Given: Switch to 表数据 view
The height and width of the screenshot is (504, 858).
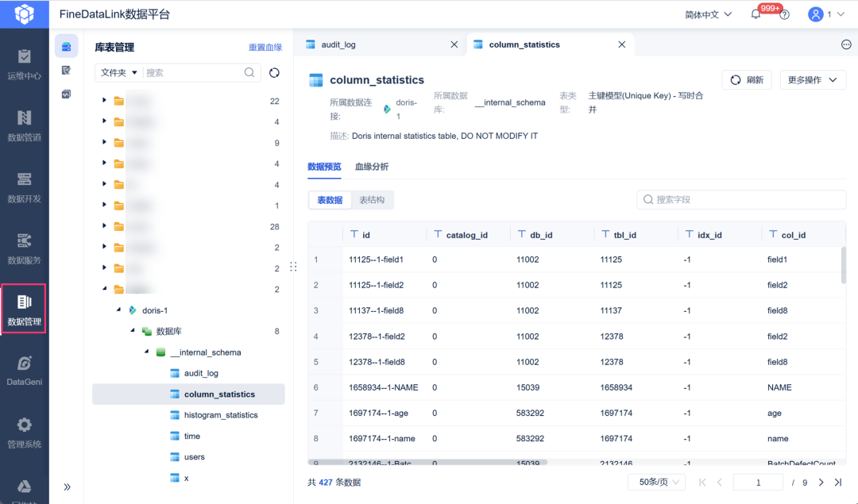Looking at the screenshot, I should [x=330, y=200].
